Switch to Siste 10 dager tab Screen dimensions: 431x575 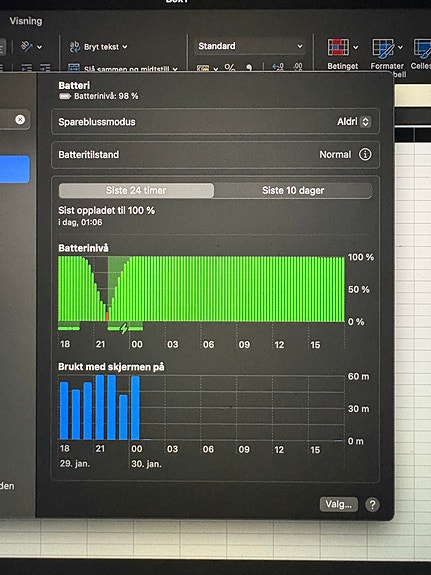(293, 191)
